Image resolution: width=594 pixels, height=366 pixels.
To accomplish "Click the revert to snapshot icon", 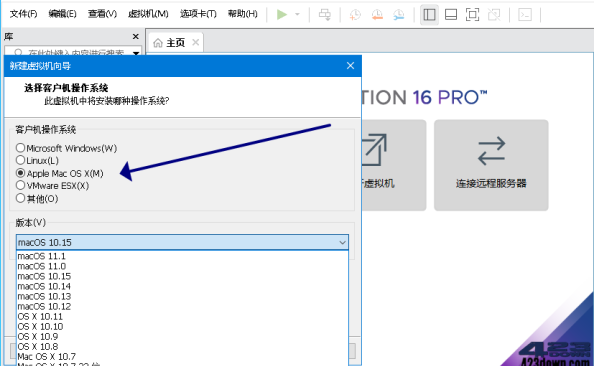I will (377, 15).
